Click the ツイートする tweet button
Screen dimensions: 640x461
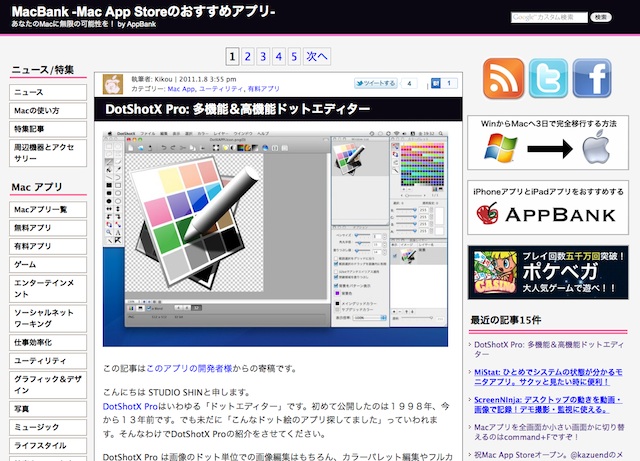click(x=376, y=83)
